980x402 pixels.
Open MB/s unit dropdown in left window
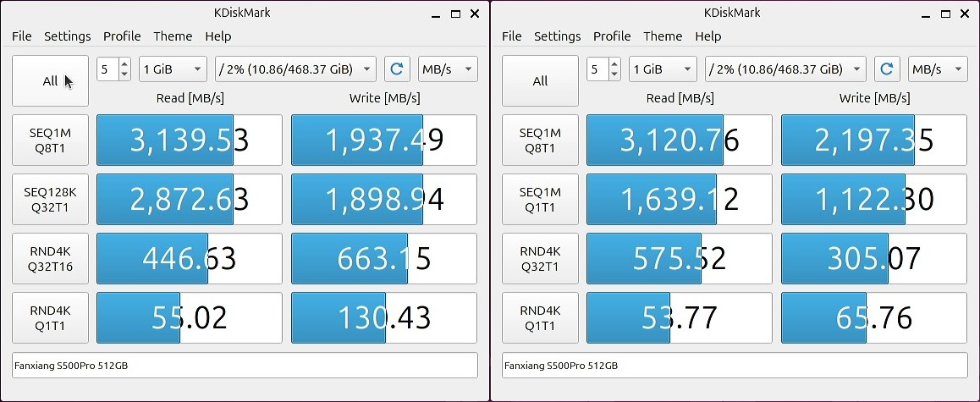click(448, 69)
